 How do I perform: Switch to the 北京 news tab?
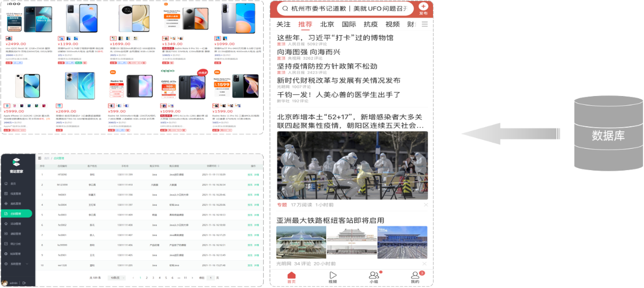[327, 25]
